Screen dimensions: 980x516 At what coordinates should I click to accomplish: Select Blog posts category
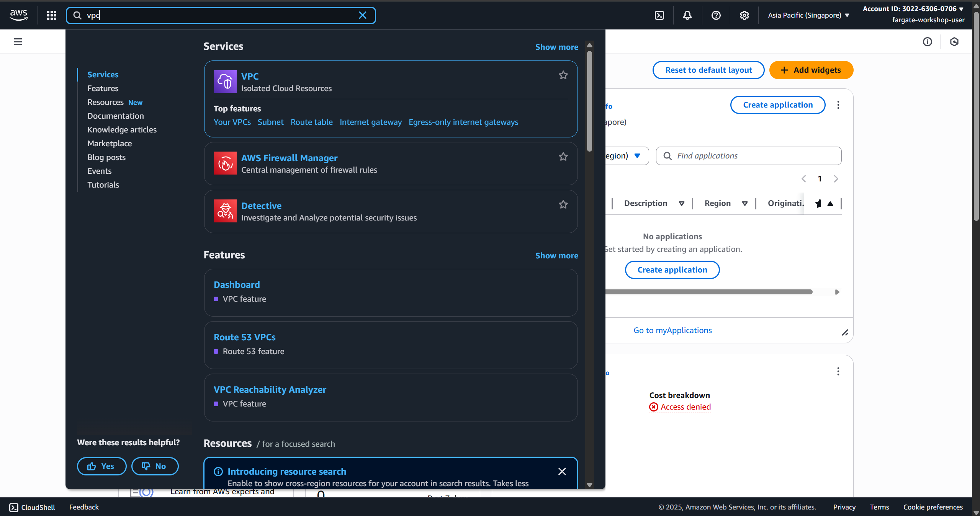click(x=106, y=157)
